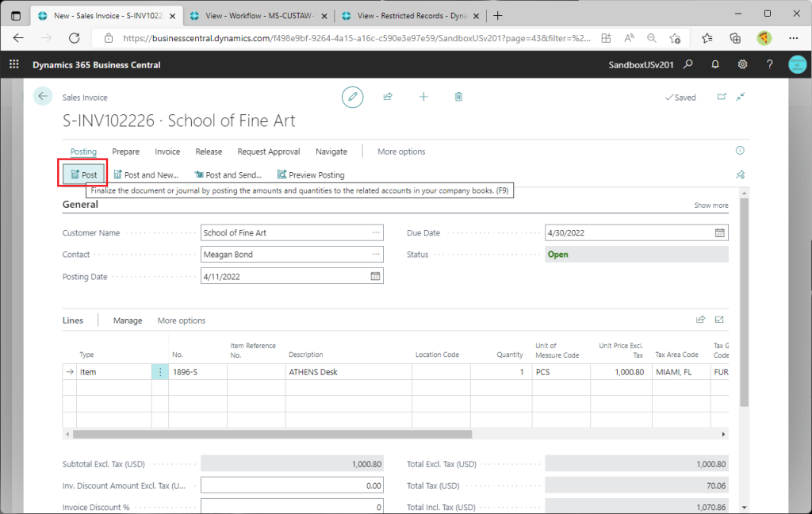This screenshot has width=812, height=514.
Task: Add page to browser favorites
Action: (675, 38)
